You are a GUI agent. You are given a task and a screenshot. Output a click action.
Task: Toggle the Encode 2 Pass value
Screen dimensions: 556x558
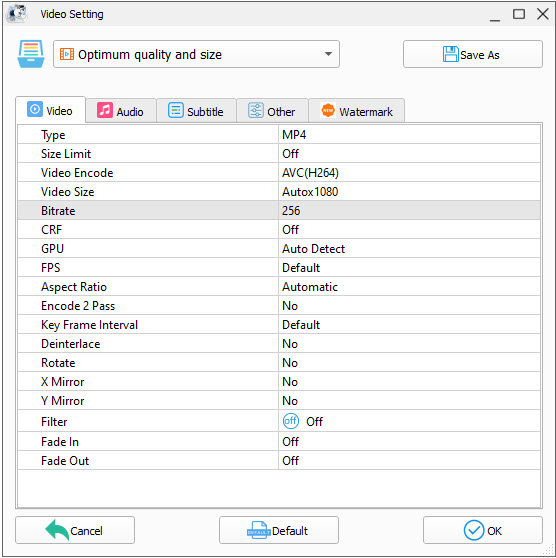[409, 306]
